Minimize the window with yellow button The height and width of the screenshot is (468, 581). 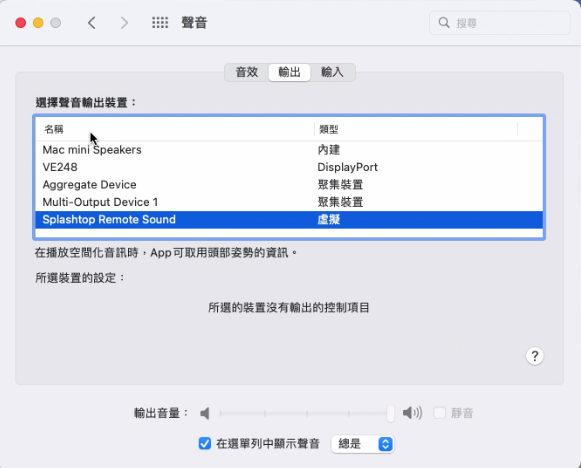click(38, 23)
